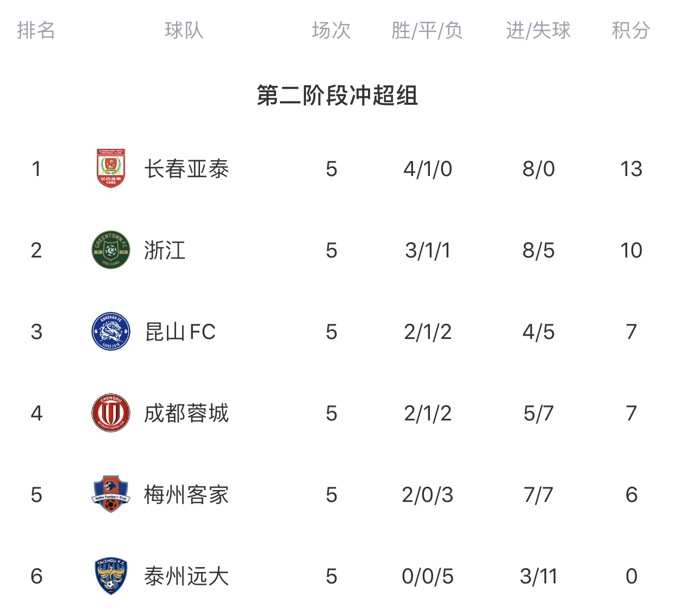Sort by the 积分 column header

[631, 30]
